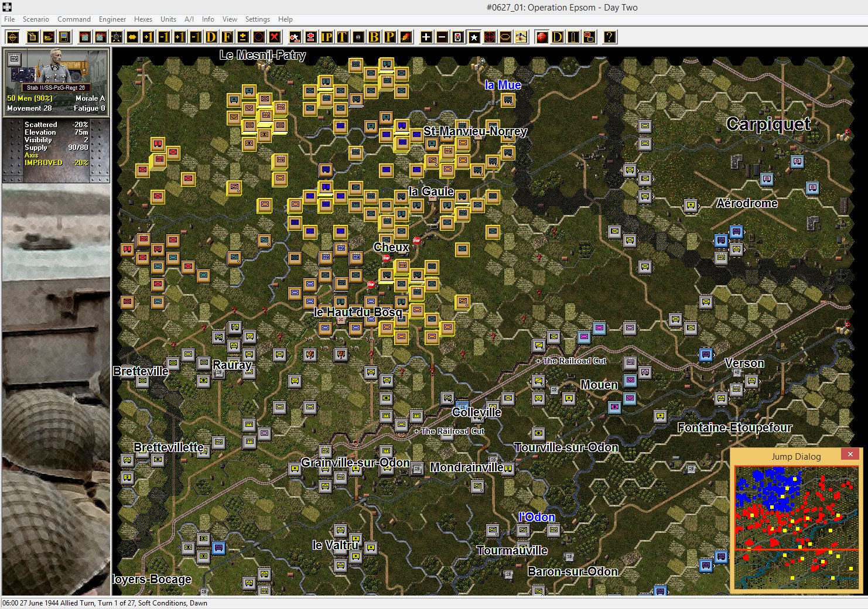The image size is (868, 609).
Task: Open the Command menu
Action: [74, 19]
